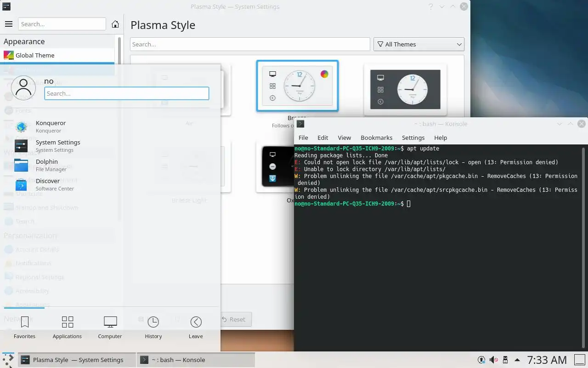Click the 'apt update' command text
The width and height of the screenshot is (588, 368).
tap(423, 149)
